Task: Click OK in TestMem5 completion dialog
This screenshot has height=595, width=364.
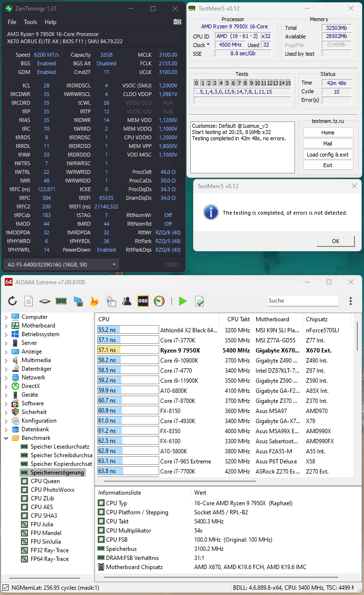Action: pyautogui.click(x=335, y=241)
